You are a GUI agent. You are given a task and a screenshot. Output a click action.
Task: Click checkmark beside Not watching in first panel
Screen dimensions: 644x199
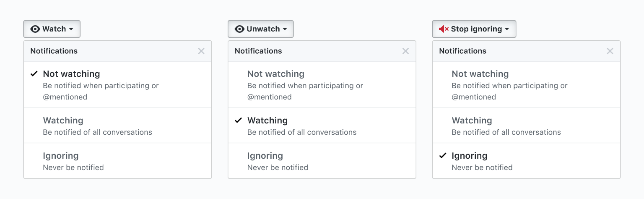[34, 74]
